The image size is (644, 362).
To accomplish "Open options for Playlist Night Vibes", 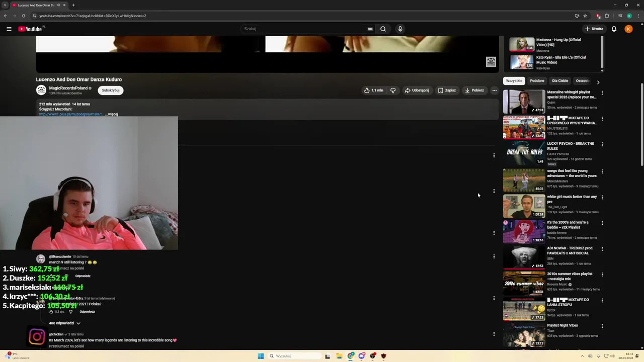I will coord(602,326).
